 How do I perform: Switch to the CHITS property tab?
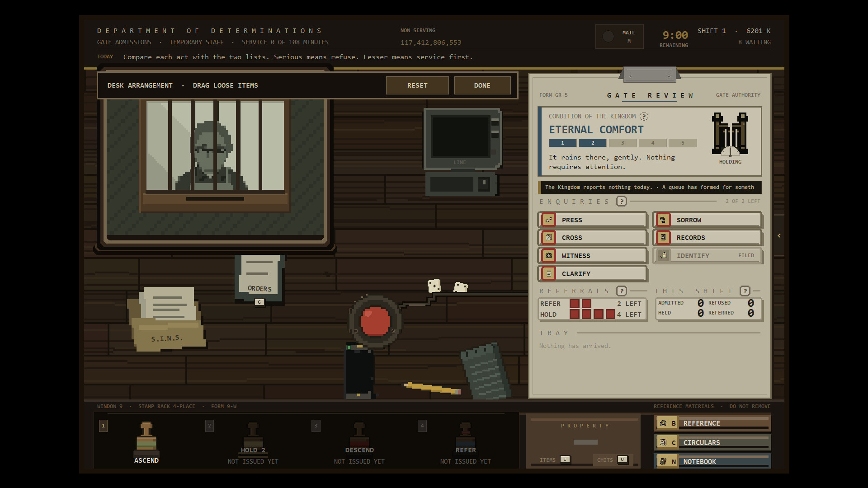(613, 460)
